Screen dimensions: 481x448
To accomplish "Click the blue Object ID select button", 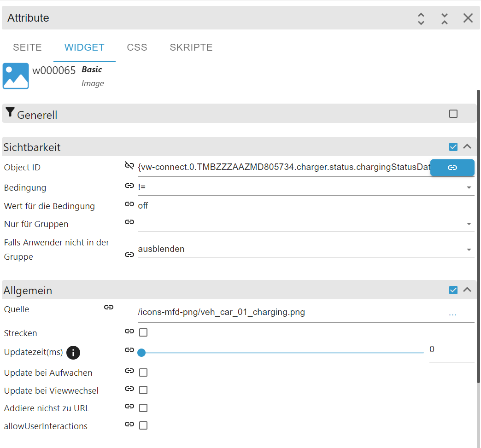I will pos(452,168).
